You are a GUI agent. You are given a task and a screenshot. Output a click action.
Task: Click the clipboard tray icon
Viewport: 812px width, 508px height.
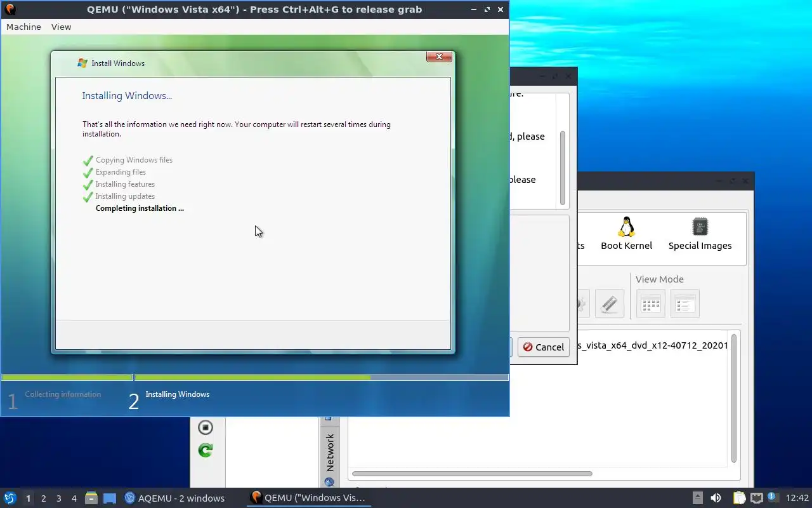[x=739, y=498]
